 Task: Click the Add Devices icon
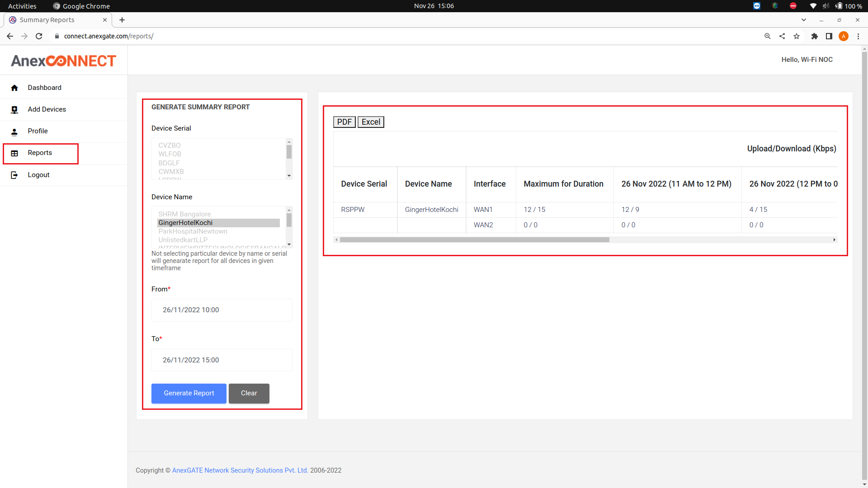[x=14, y=109]
